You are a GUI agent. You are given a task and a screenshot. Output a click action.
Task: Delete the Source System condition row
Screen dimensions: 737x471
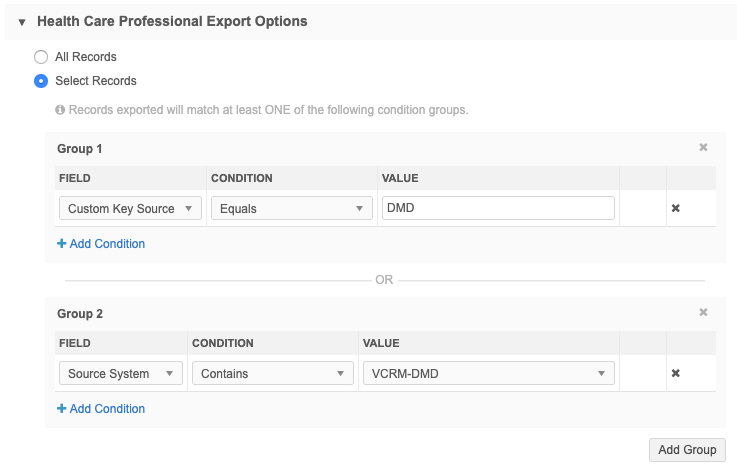pos(675,373)
